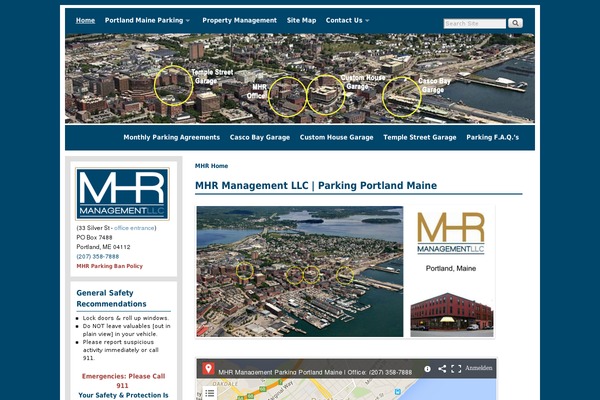Click the search magnifier button
The height and width of the screenshot is (400, 600).
[515, 23]
